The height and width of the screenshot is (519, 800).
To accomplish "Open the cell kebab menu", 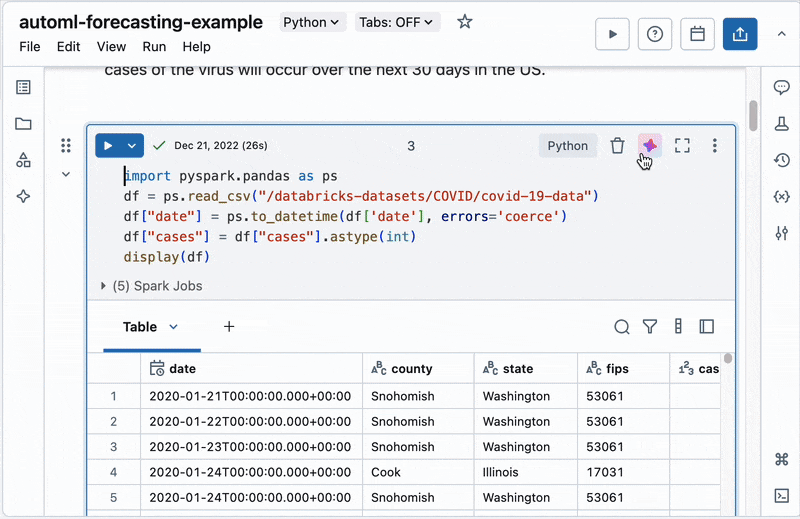I will (x=714, y=146).
